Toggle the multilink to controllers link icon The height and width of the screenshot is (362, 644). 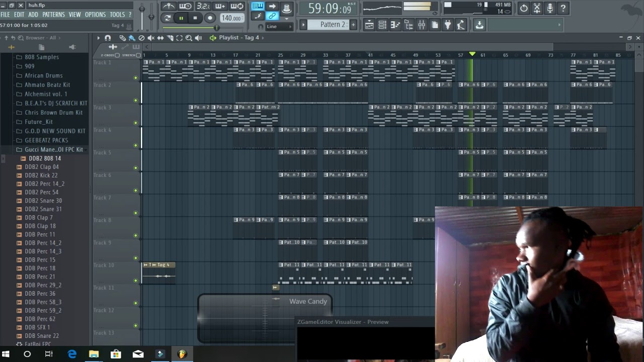click(272, 16)
